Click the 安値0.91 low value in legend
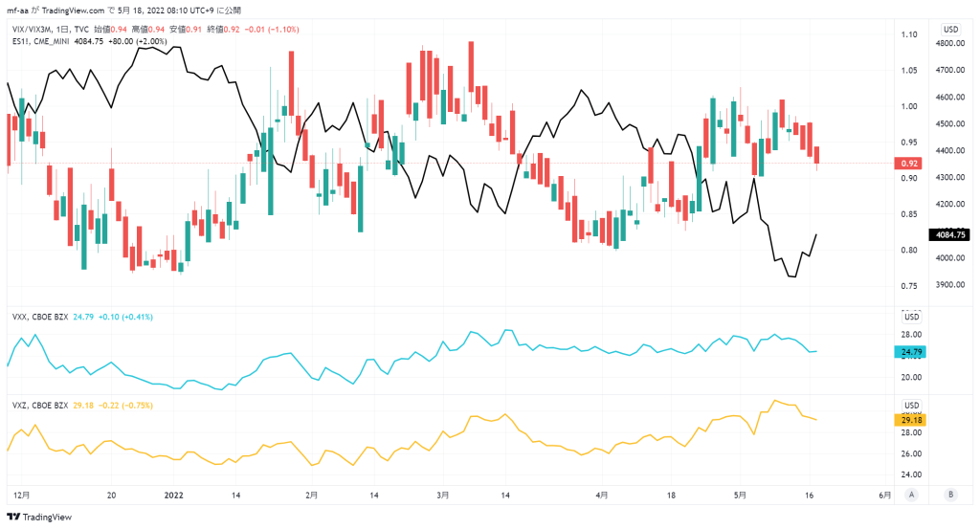Image resolution: width=980 pixels, height=529 pixels. click(x=186, y=30)
